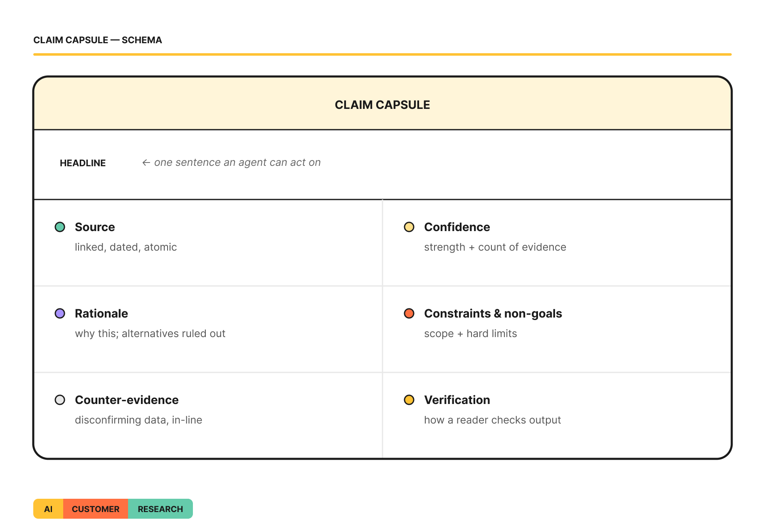Click the Verification heading
Viewport: 765px width, 532px height.
pyautogui.click(x=457, y=400)
